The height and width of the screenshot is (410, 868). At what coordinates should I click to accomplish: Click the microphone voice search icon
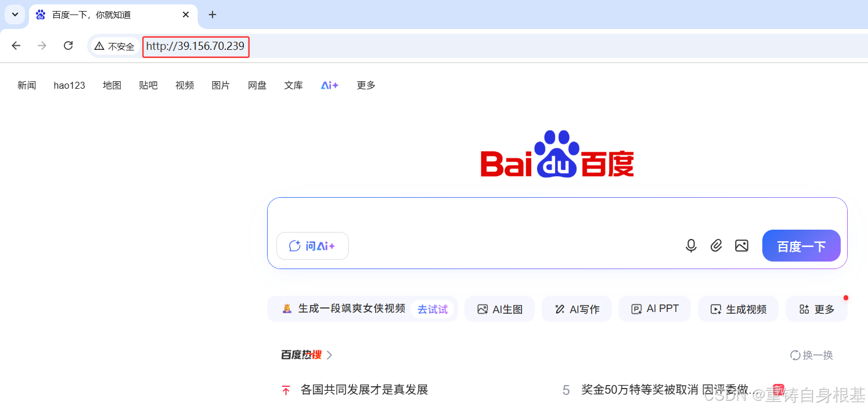(691, 246)
